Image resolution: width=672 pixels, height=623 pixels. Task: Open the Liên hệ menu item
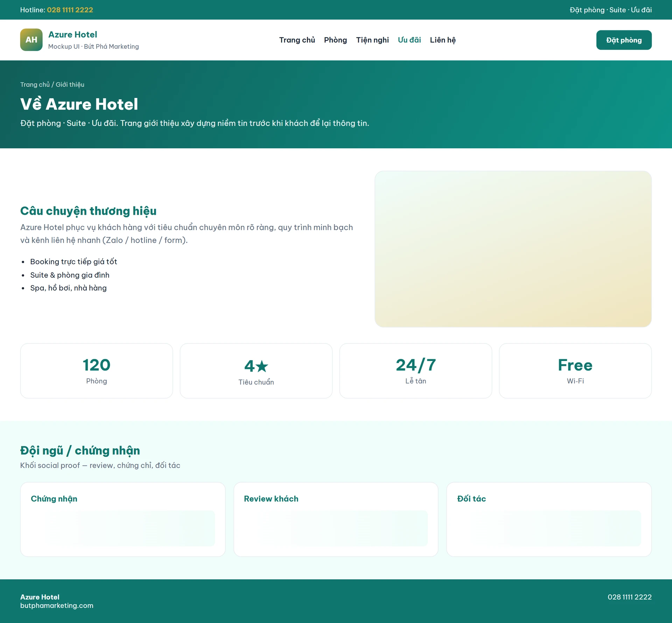443,40
